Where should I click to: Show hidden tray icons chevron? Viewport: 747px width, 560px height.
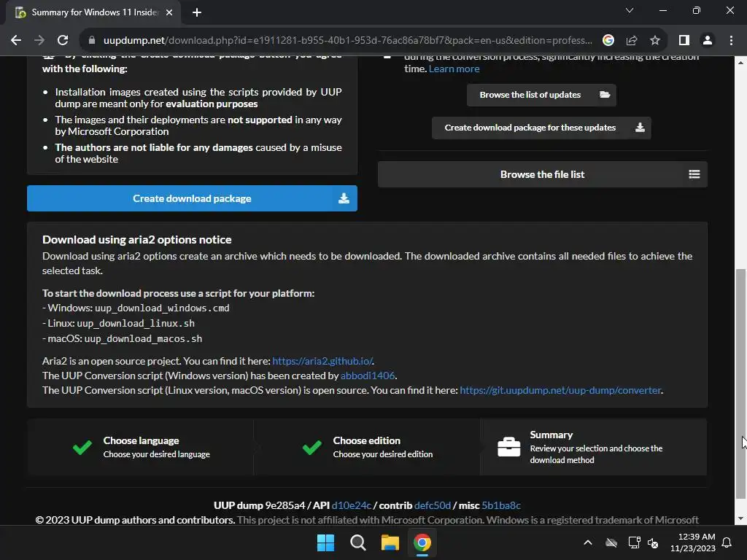(588, 542)
